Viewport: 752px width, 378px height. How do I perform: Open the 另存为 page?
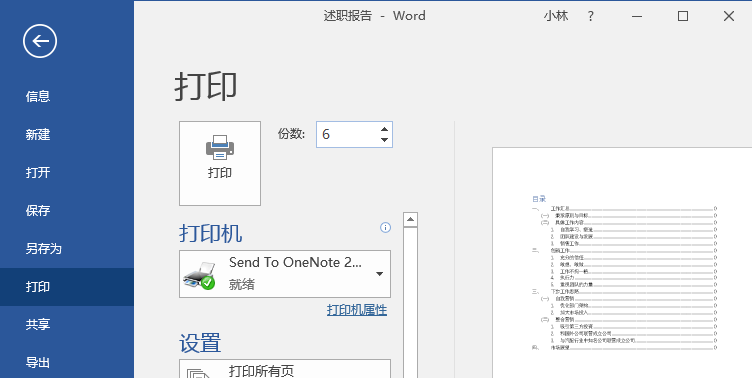[44, 248]
